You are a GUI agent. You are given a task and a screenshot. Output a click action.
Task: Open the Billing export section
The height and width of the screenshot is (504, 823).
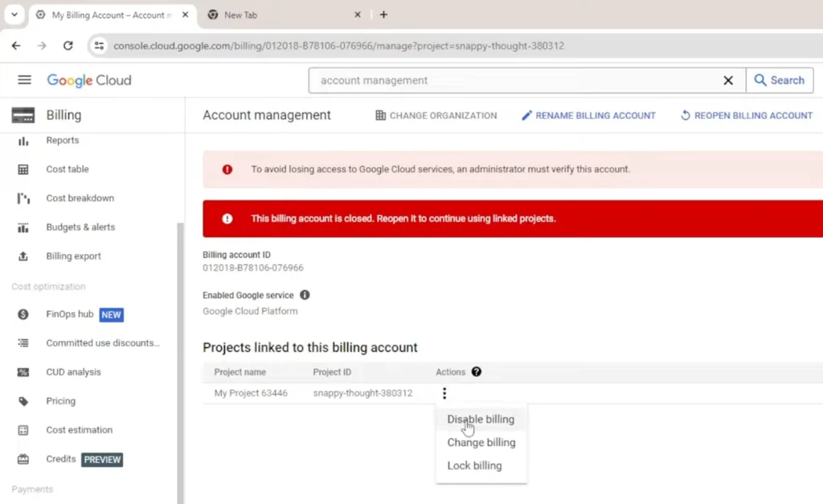(x=72, y=256)
